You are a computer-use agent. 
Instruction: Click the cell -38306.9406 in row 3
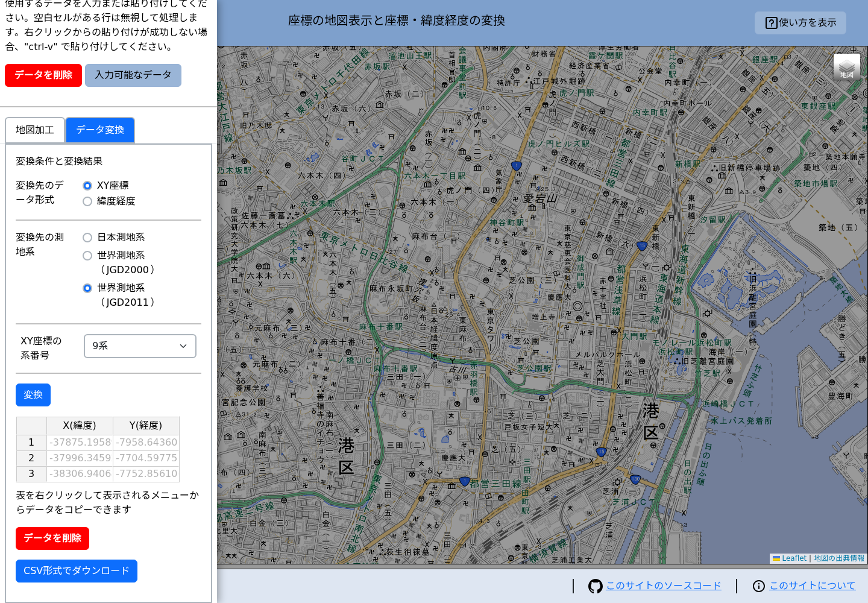click(x=80, y=474)
